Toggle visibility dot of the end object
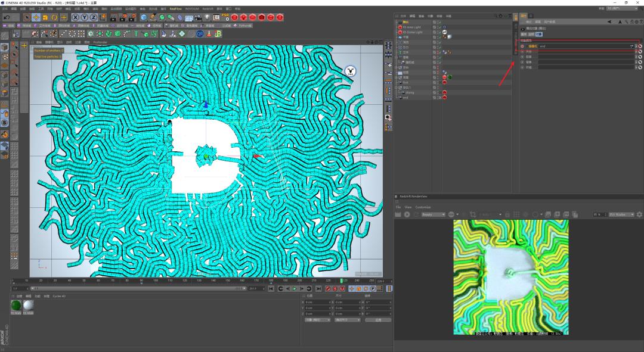The width and height of the screenshot is (644, 352). [x=438, y=96]
